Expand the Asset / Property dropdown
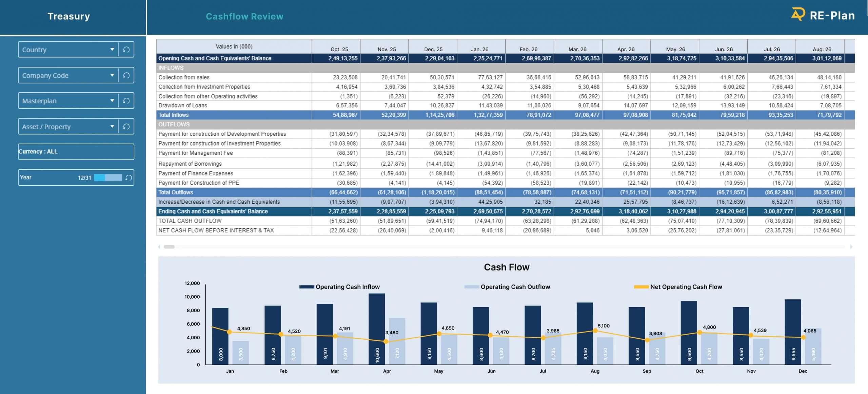The width and height of the screenshot is (868, 394). 112,127
